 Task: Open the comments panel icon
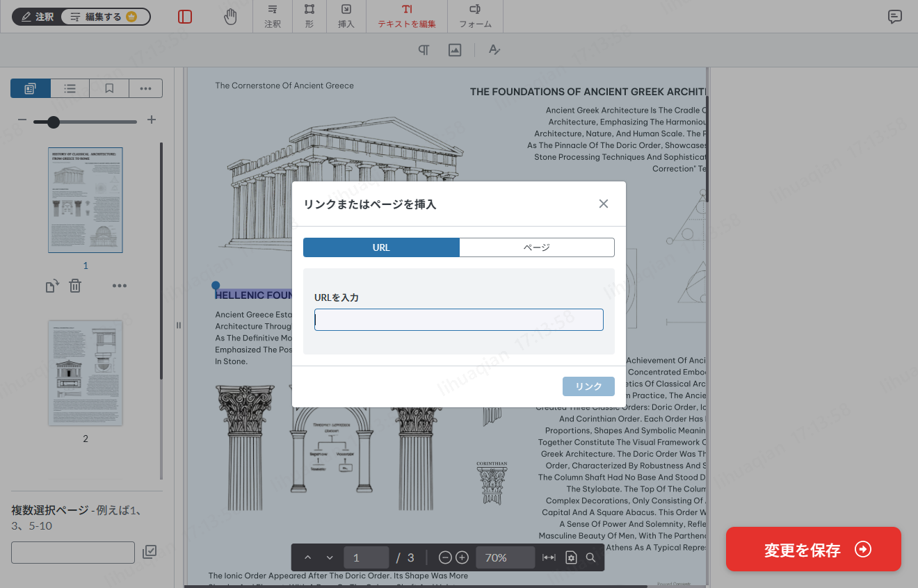(x=895, y=17)
